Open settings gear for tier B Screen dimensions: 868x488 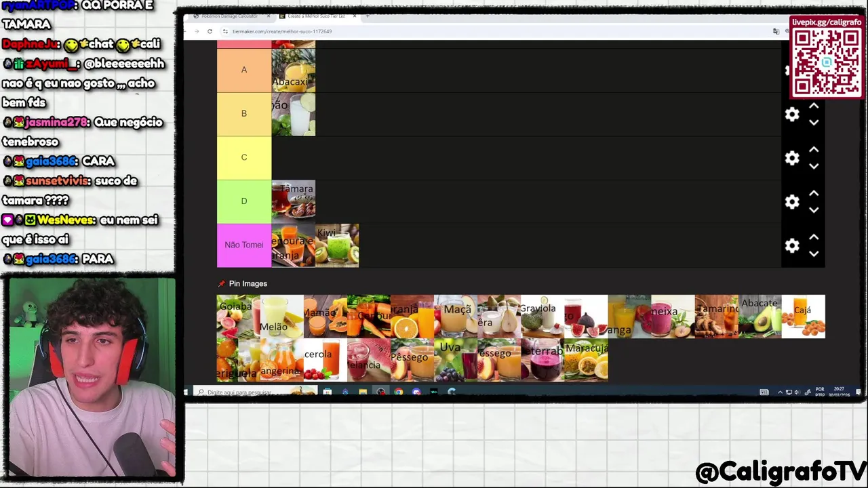click(x=792, y=115)
